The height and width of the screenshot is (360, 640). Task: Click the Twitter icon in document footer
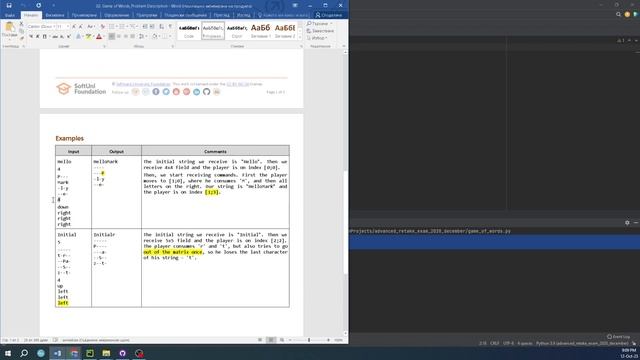pos(166,92)
